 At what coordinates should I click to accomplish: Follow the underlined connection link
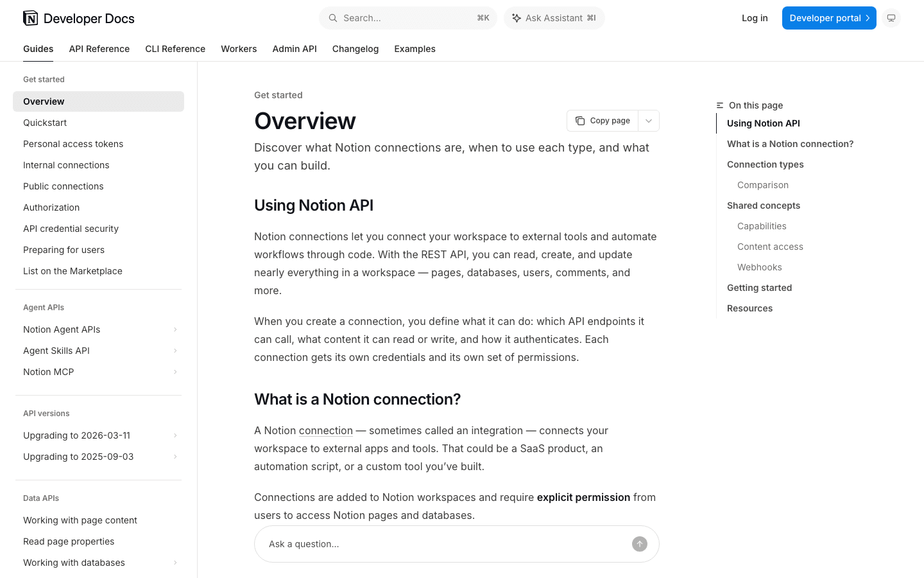tap(326, 430)
